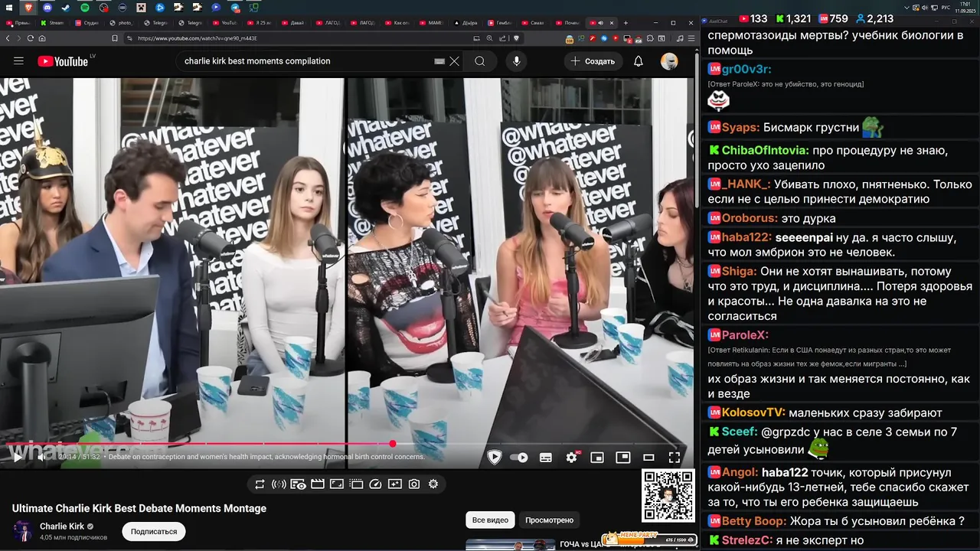
Task: Click the resize player icon in the enhancer toolbar
Action: click(x=336, y=484)
